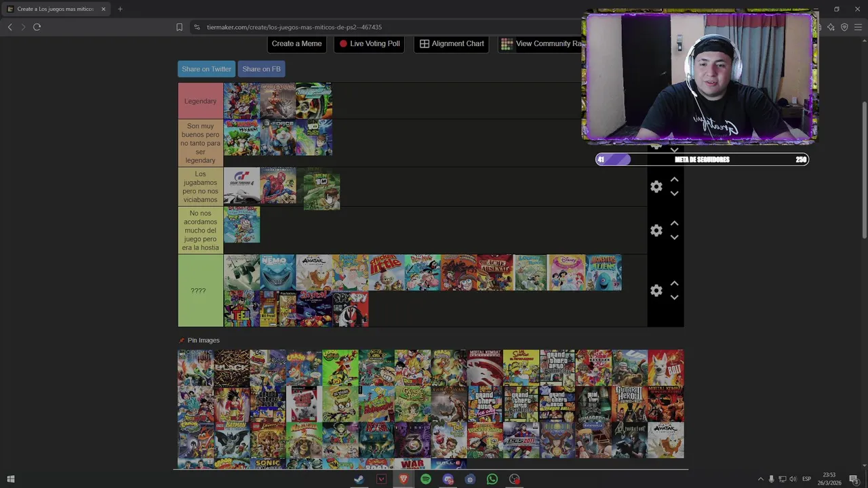Show hidden system tray icons
This screenshot has width=868, height=488.
(760, 479)
